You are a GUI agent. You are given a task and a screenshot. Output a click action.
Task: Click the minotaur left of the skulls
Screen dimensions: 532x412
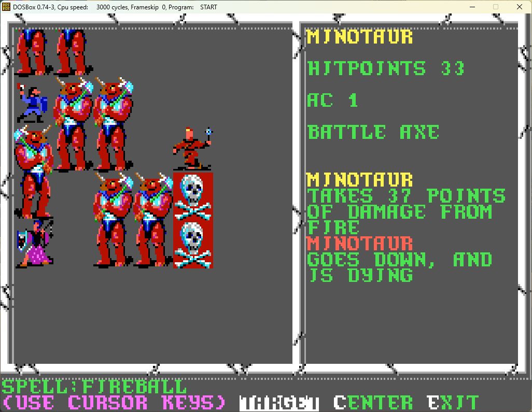[x=153, y=220]
